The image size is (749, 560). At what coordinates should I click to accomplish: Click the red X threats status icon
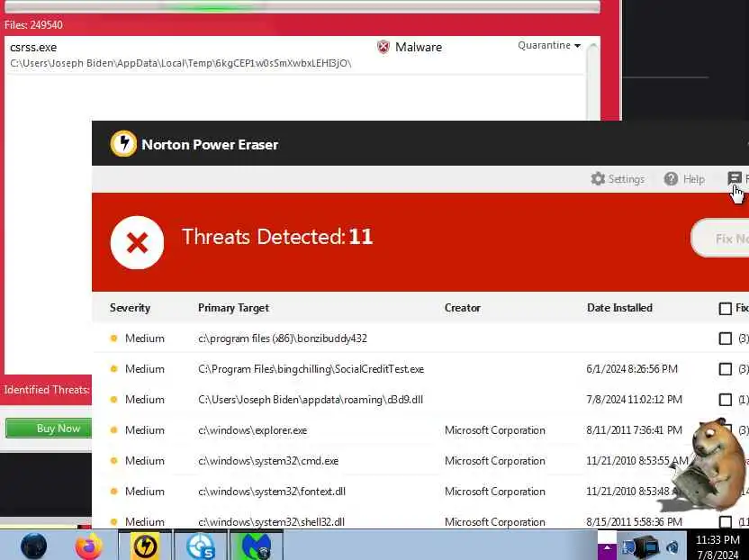pyautogui.click(x=137, y=242)
